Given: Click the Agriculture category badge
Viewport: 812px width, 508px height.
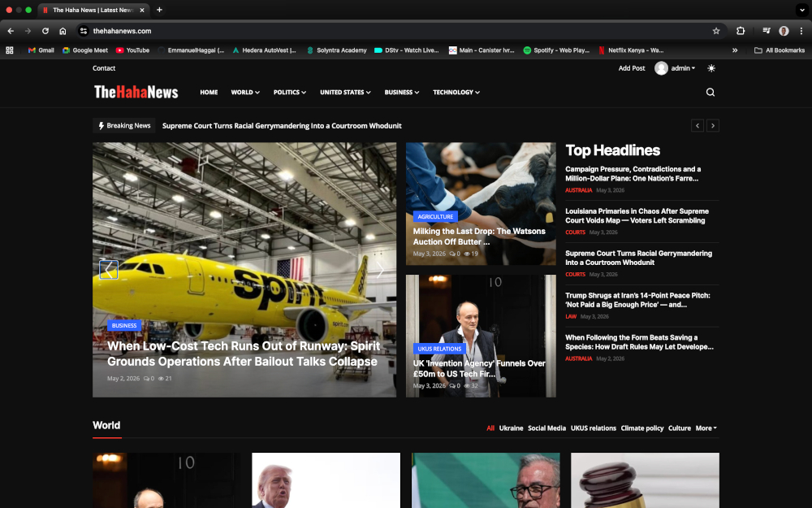Looking at the screenshot, I should (x=435, y=217).
